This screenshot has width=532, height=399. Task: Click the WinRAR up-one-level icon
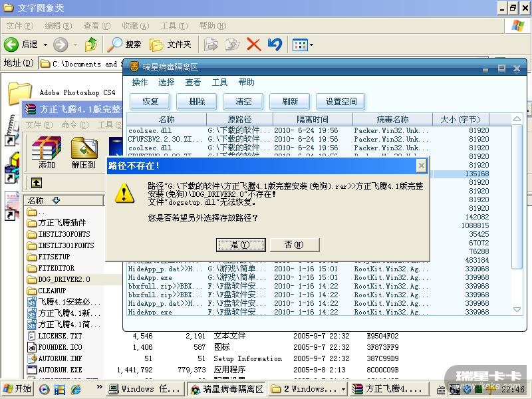(x=37, y=183)
